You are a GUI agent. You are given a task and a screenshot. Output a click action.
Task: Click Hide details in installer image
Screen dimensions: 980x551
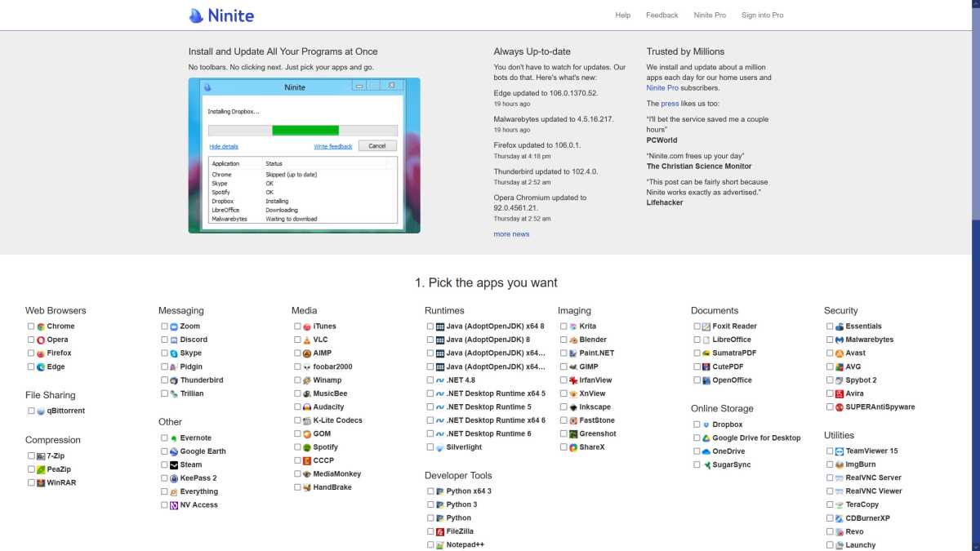click(224, 147)
